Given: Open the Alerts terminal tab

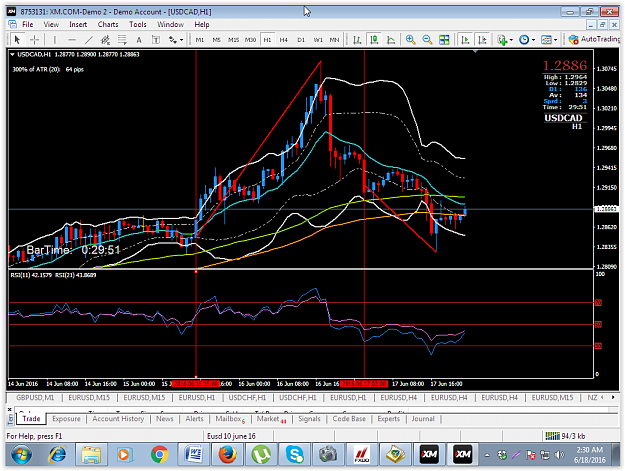Looking at the screenshot, I should 194,419.
